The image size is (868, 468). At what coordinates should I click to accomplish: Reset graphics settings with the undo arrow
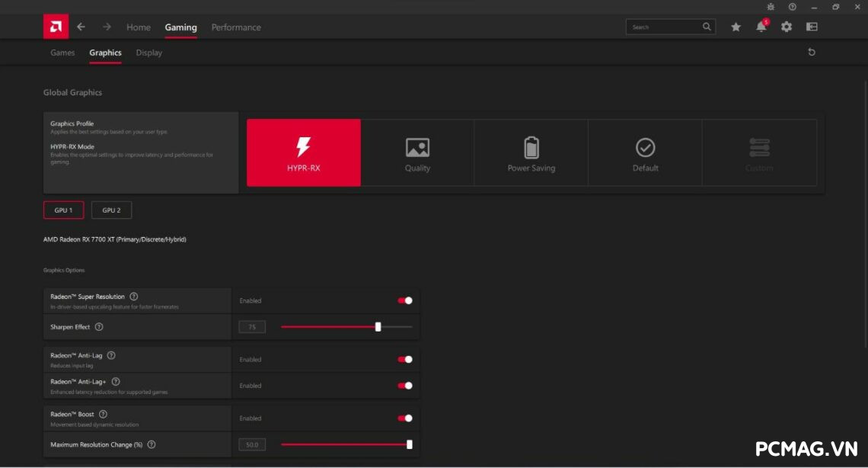812,52
